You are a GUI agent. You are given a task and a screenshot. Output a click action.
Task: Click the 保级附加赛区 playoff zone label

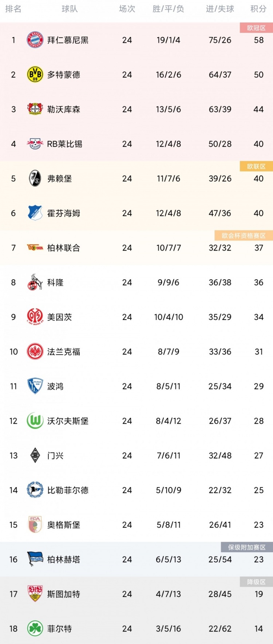tap(247, 547)
